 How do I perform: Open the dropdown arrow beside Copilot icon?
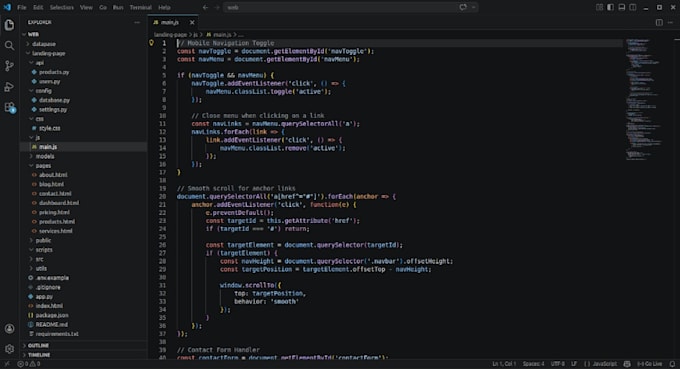[473, 7]
